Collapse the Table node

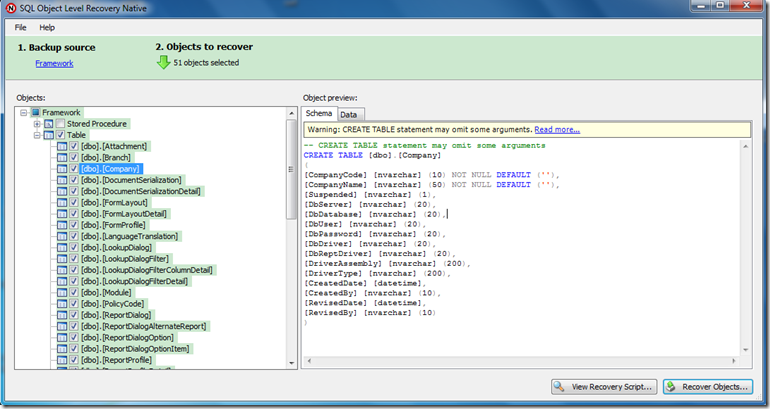(36, 135)
